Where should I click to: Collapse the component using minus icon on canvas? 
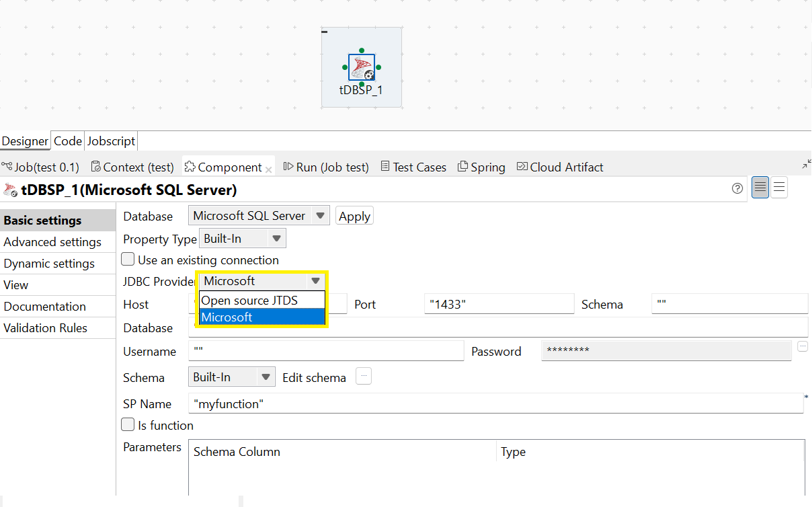pyautogui.click(x=325, y=32)
